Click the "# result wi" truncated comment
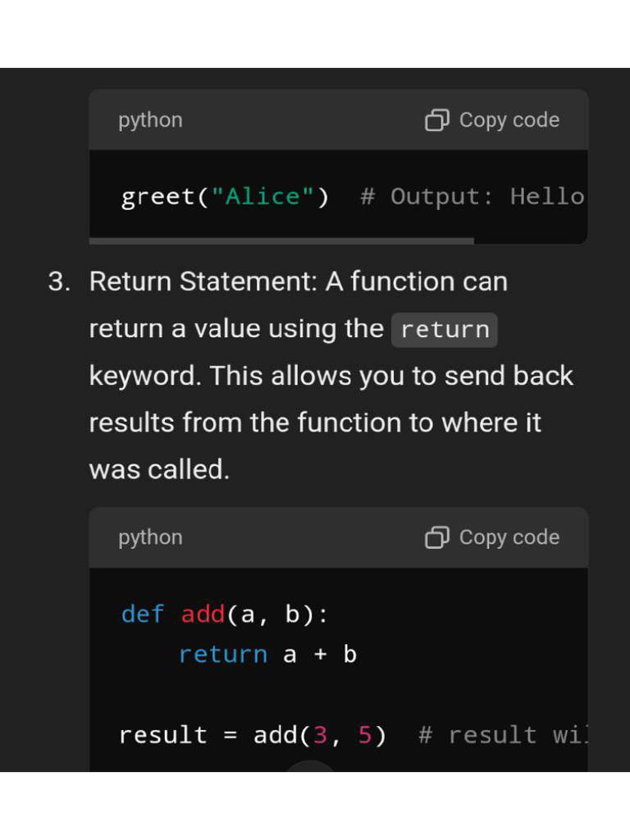 pyautogui.click(x=502, y=735)
